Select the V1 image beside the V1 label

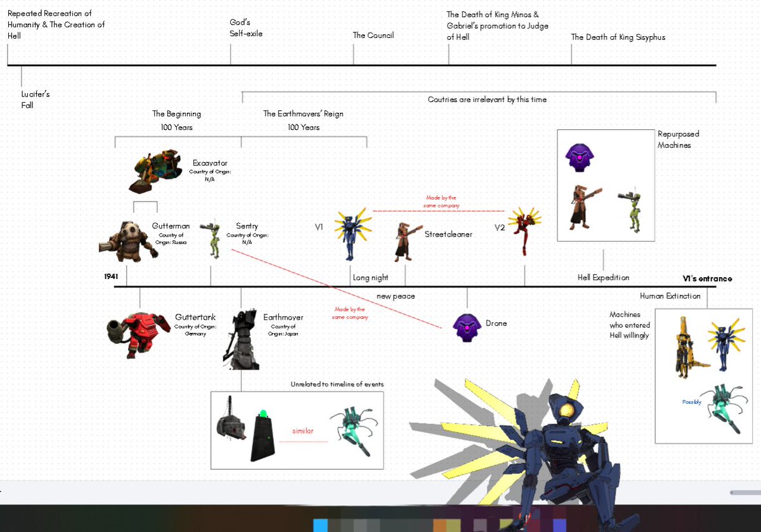tap(353, 234)
